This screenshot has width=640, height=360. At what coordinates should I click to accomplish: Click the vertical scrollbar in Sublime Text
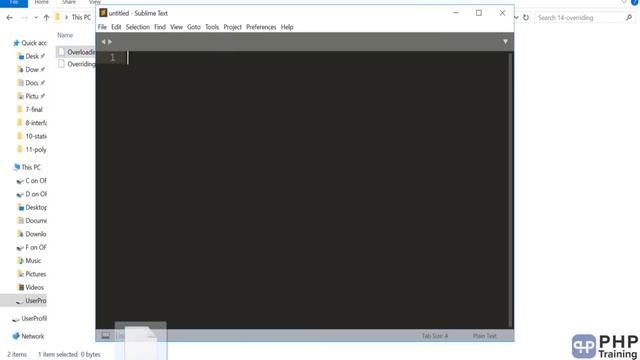511,189
